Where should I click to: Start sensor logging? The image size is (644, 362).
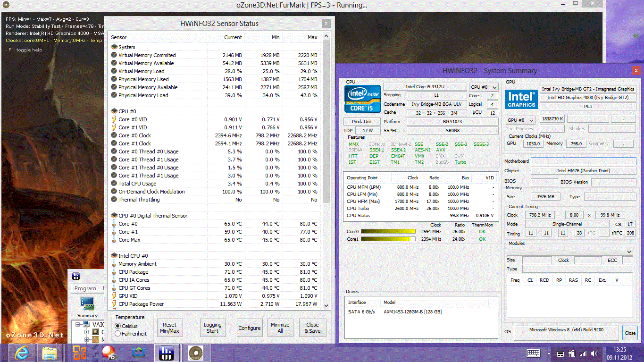point(213,328)
